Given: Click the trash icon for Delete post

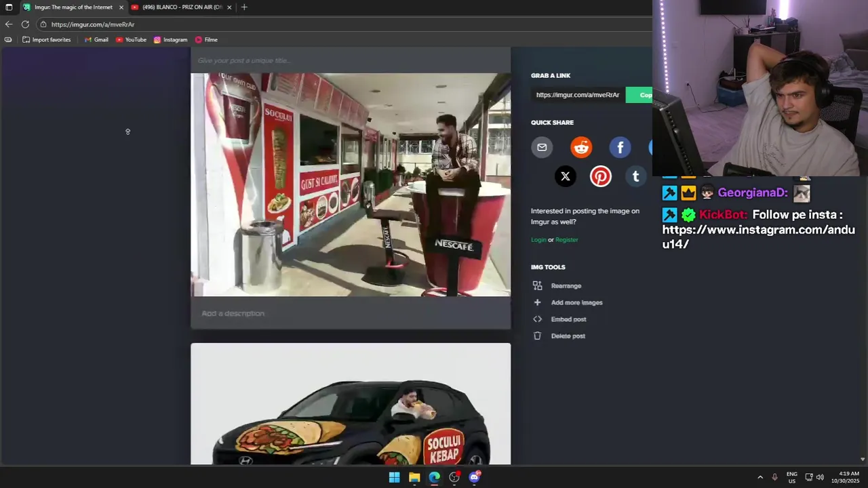Looking at the screenshot, I should click(x=537, y=336).
